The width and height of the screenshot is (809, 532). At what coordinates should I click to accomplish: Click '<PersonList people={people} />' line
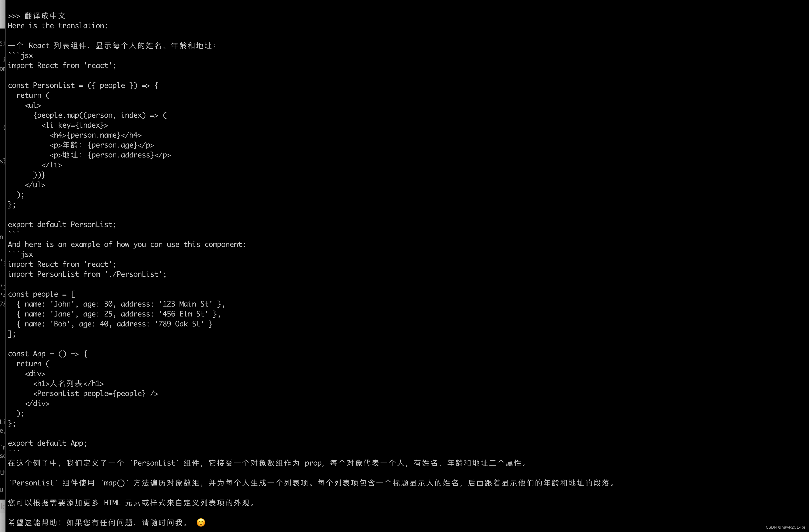coord(95,394)
